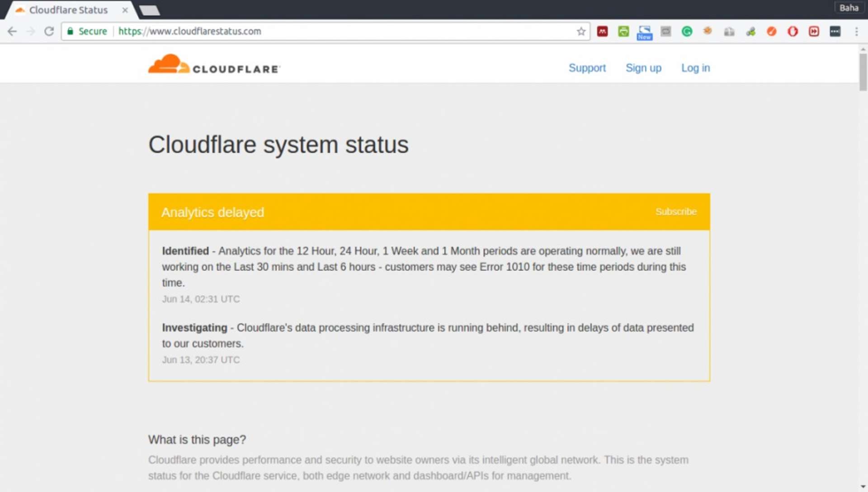Select the Cloudflare Status tab
Image resolution: width=868 pixels, height=492 pixels.
tap(67, 9)
